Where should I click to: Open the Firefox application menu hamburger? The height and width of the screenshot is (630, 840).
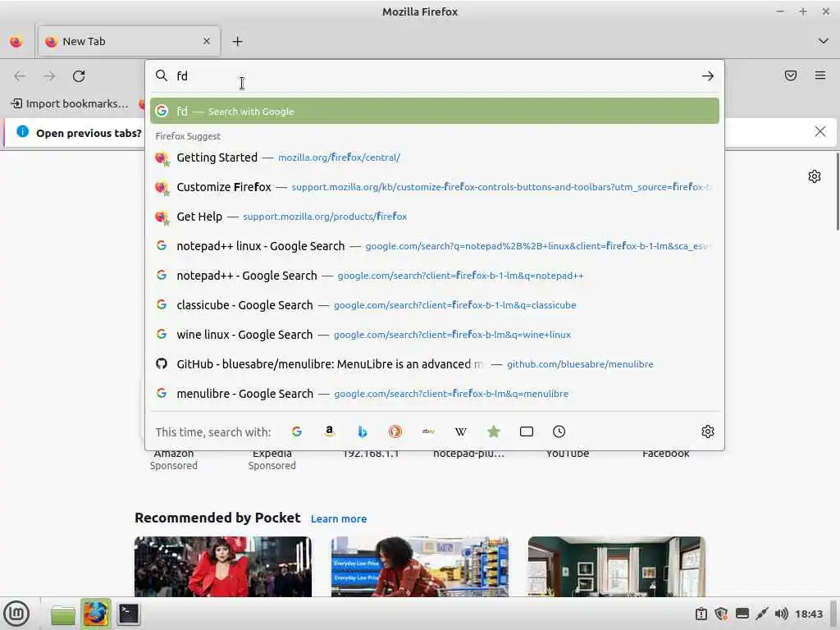[x=820, y=75]
